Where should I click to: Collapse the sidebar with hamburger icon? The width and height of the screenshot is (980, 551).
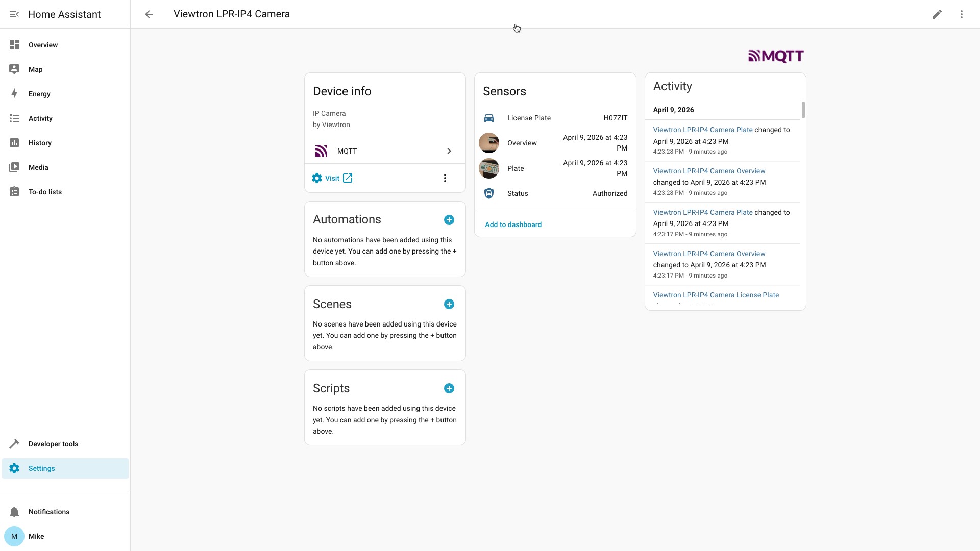click(x=14, y=14)
